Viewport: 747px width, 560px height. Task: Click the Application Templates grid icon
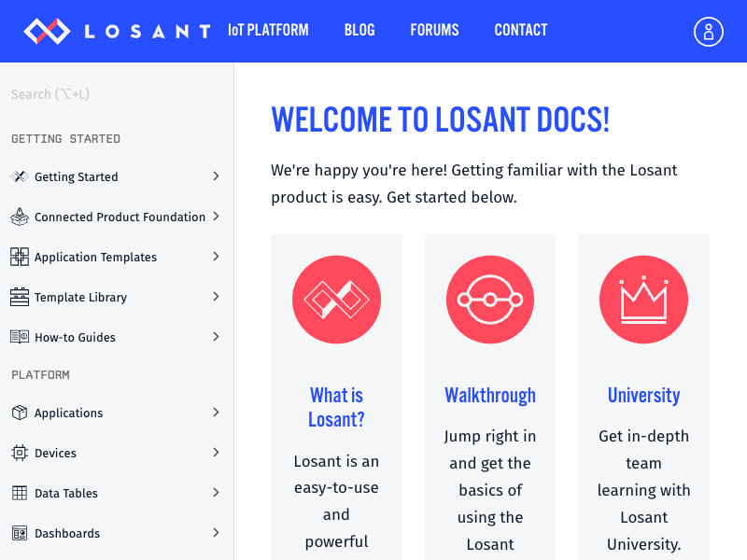(20, 257)
